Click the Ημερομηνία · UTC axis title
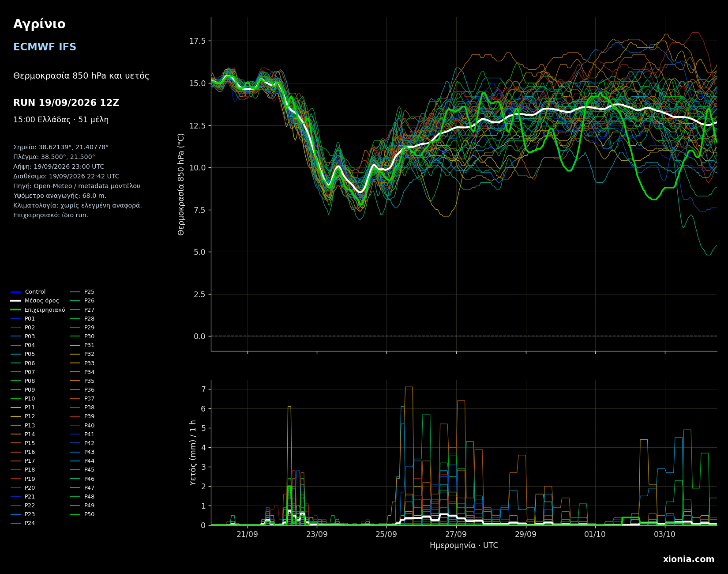Viewport: 728px width, 574px height. coord(464,546)
